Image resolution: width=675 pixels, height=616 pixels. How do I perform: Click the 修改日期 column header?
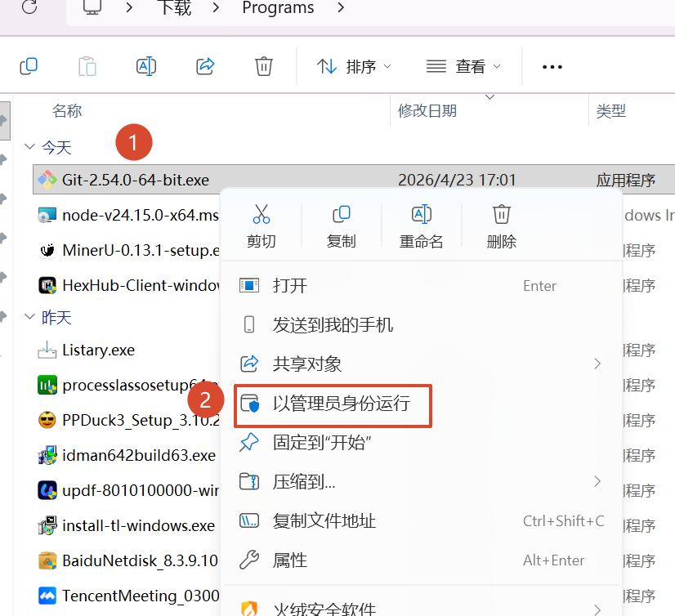(427, 111)
